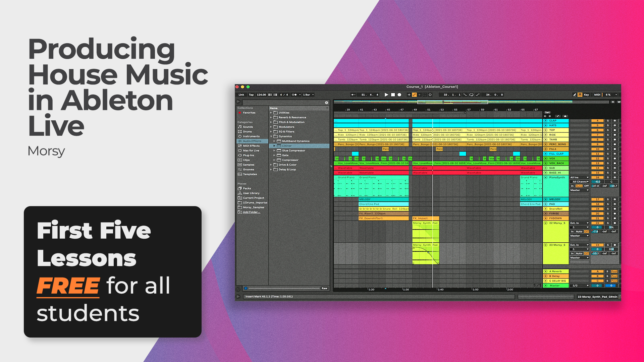Toggle Automation Arm orange link button

tap(414, 95)
